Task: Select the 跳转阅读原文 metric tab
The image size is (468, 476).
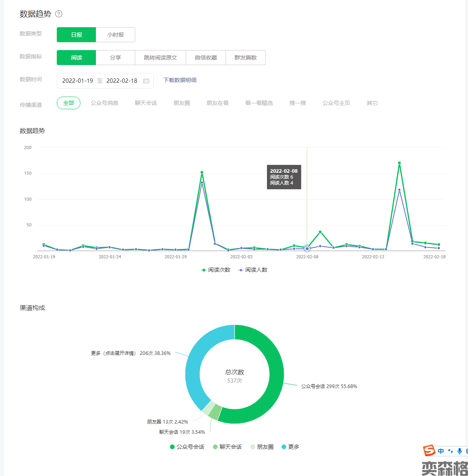Action: point(160,58)
